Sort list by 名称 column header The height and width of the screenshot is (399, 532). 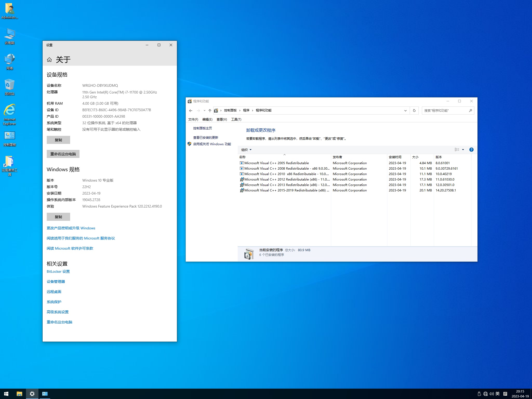[x=284, y=157]
